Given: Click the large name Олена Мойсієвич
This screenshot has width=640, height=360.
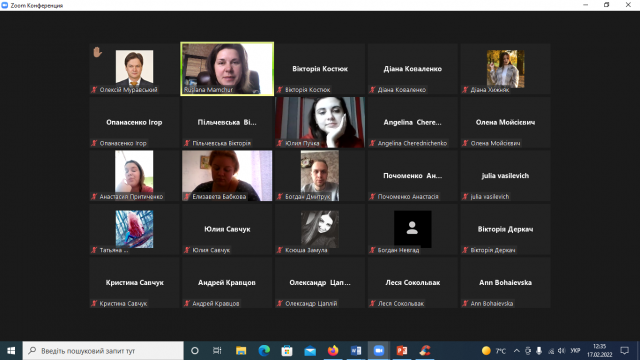Looking at the screenshot, I should coord(505,122).
